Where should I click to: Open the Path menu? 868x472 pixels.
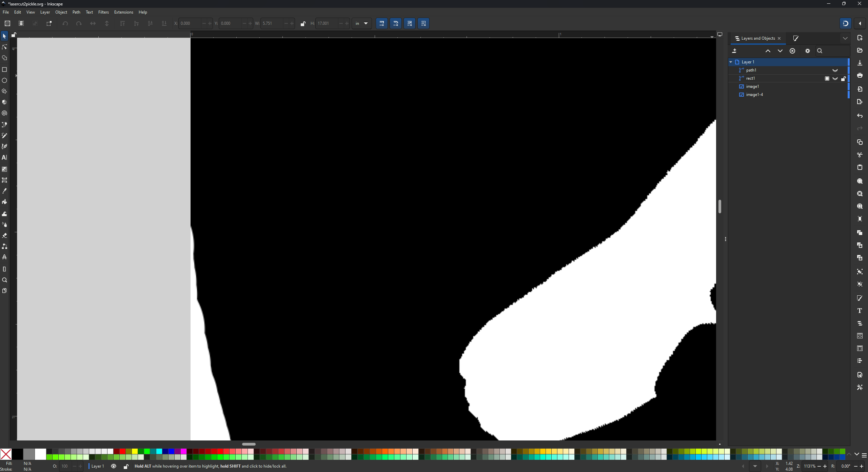tap(76, 12)
